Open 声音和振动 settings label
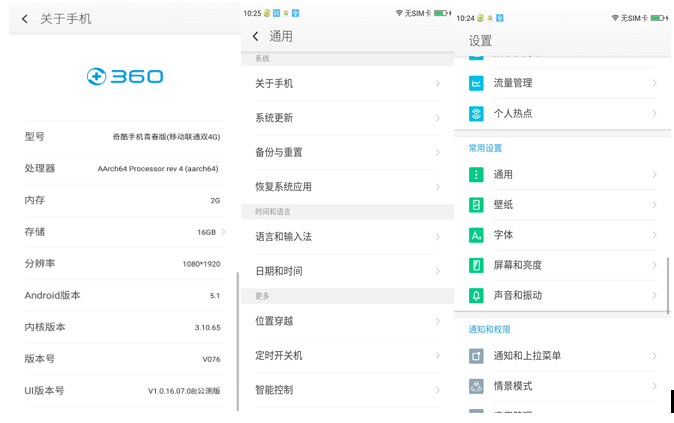Screen dimensions: 674x423 [x=518, y=295]
